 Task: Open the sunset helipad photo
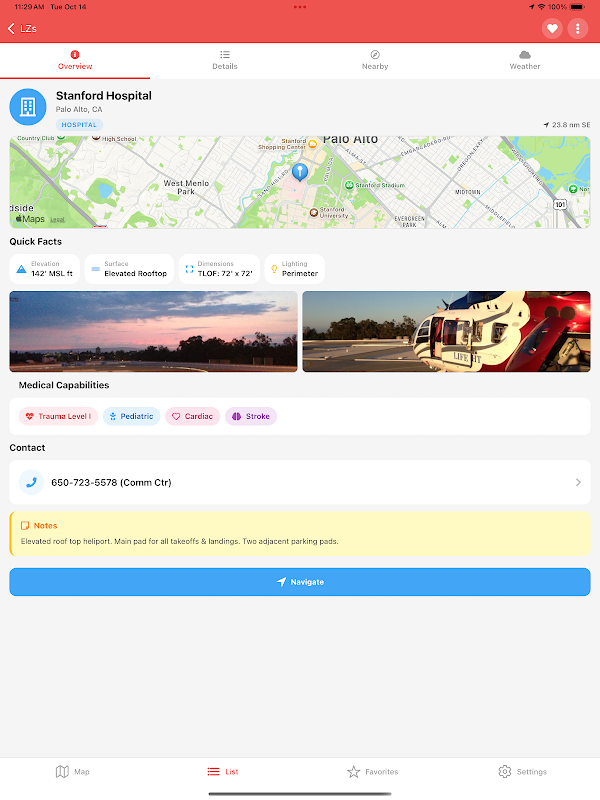pos(153,332)
